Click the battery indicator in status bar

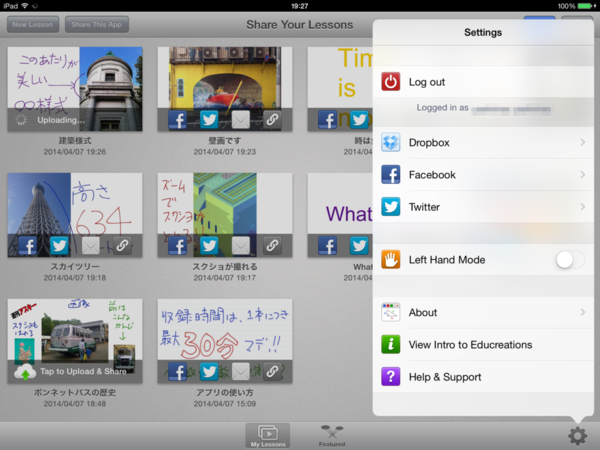point(585,6)
